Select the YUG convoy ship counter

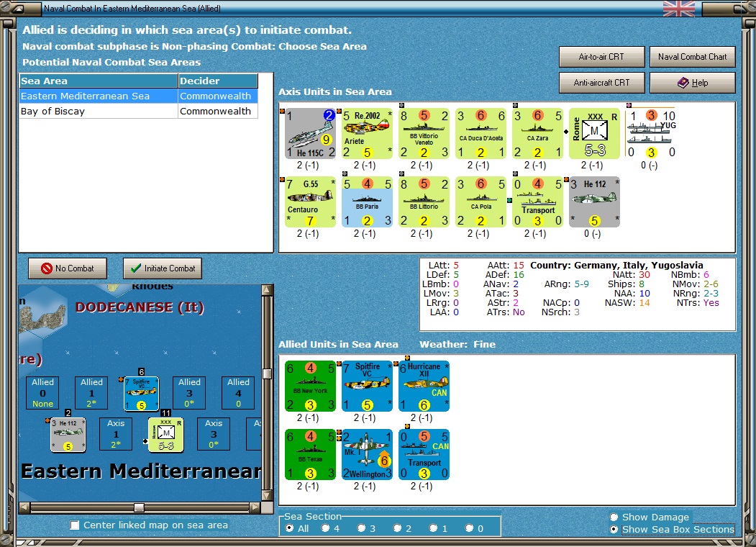click(652, 133)
